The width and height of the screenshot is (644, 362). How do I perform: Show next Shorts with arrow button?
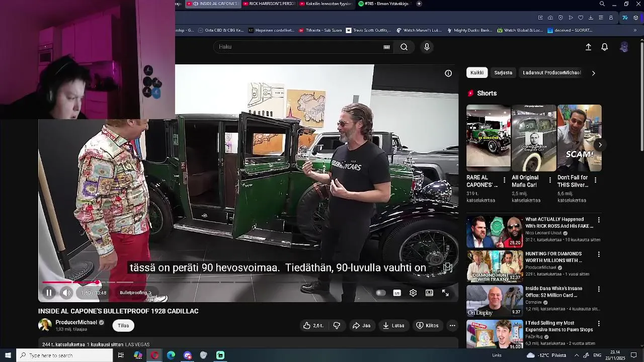click(600, 145)
